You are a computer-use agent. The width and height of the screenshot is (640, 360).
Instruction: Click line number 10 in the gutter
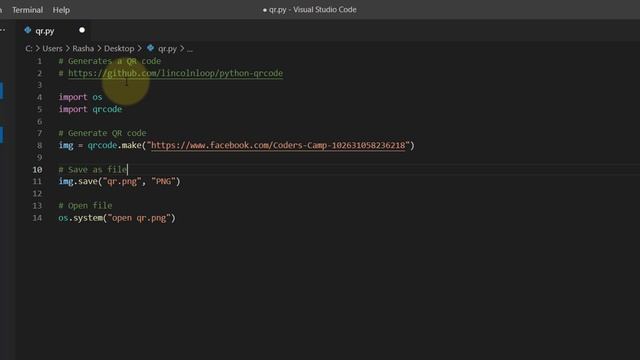[37, 169]
